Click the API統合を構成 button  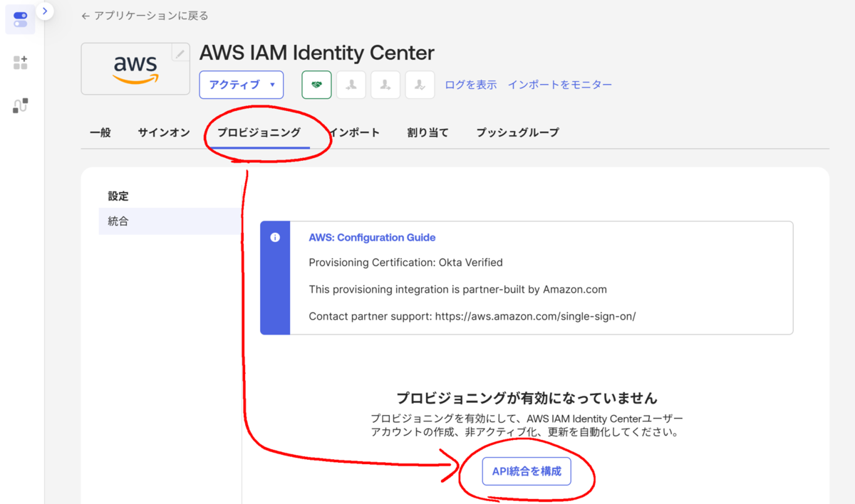point(527,471)
